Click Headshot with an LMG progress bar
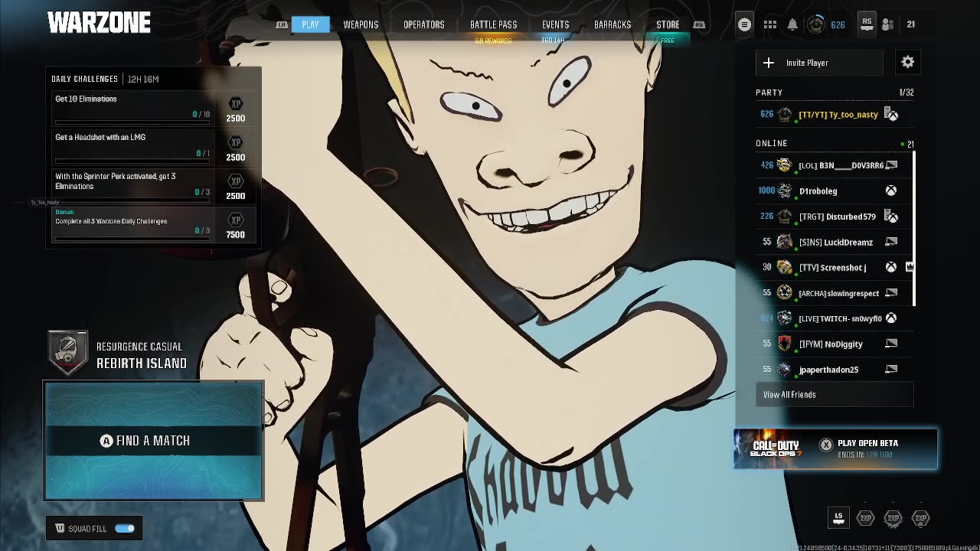980x551 pixels. click(x=132, y=161)
